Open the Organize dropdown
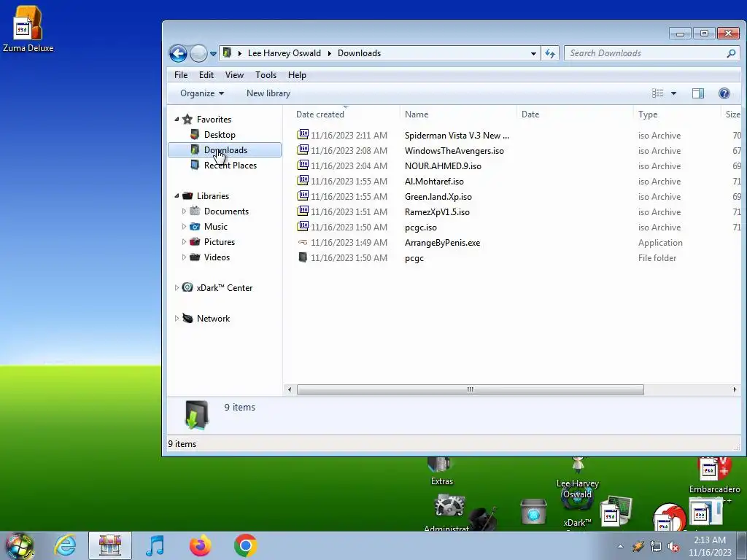The width and height of the screenshot is (747, 560). tap(202, 93)
